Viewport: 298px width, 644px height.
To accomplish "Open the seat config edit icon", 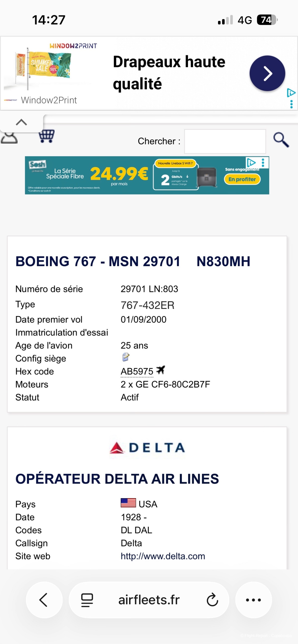I will pyautogui.click(x=126, y=357).
